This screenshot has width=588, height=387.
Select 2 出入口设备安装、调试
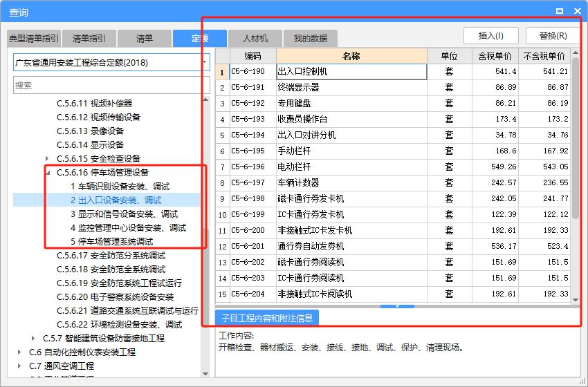(116, 200)
